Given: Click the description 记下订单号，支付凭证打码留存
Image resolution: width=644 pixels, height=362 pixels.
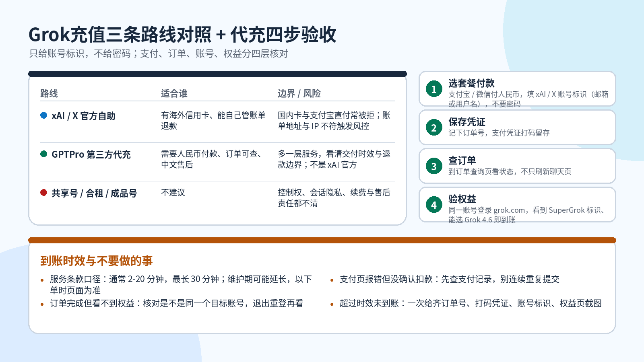Looking at the screenshot, I should click(499, 133).
